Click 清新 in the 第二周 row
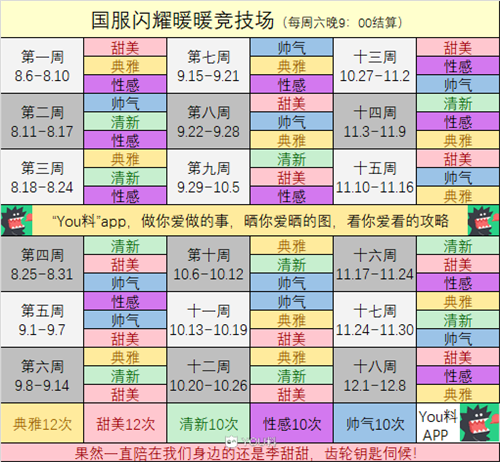Viewport: 500px width, 462px height. point(125,122)
